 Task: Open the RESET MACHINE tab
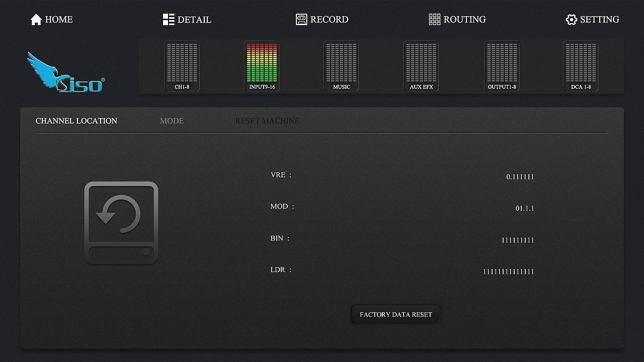point(267,121)
